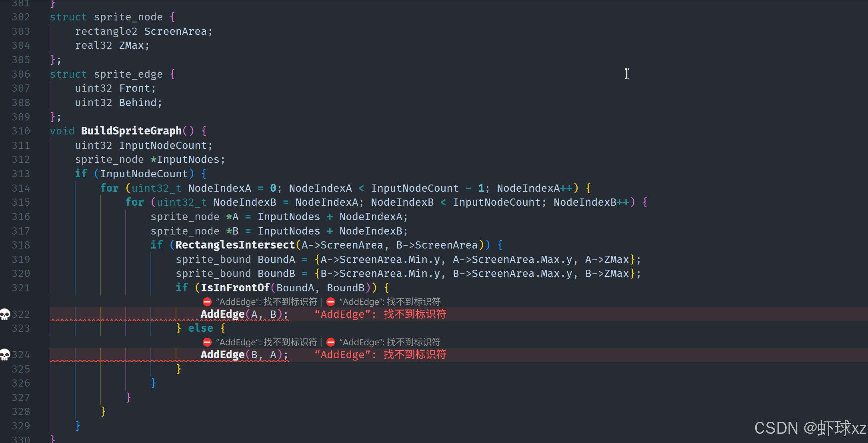Viewport: 868px width, 443px height.
Task: Click red inline error message on line 322
Action: point(380,314)
